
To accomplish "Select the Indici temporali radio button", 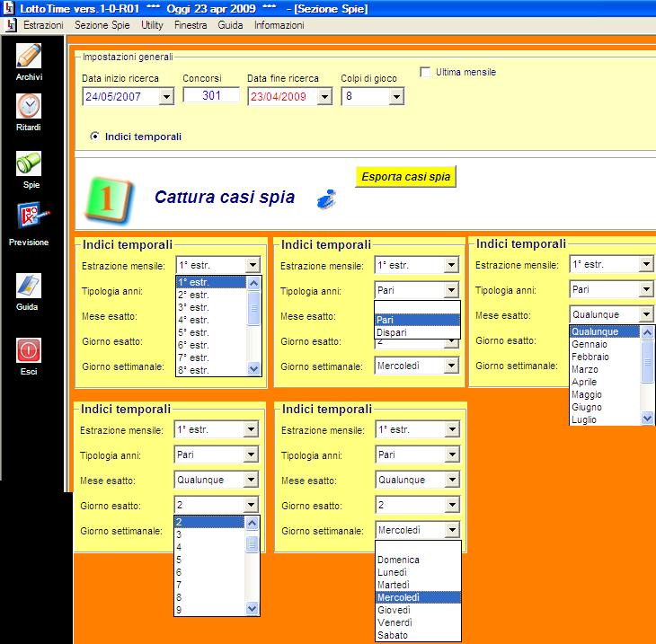I will tap(95, 137).
